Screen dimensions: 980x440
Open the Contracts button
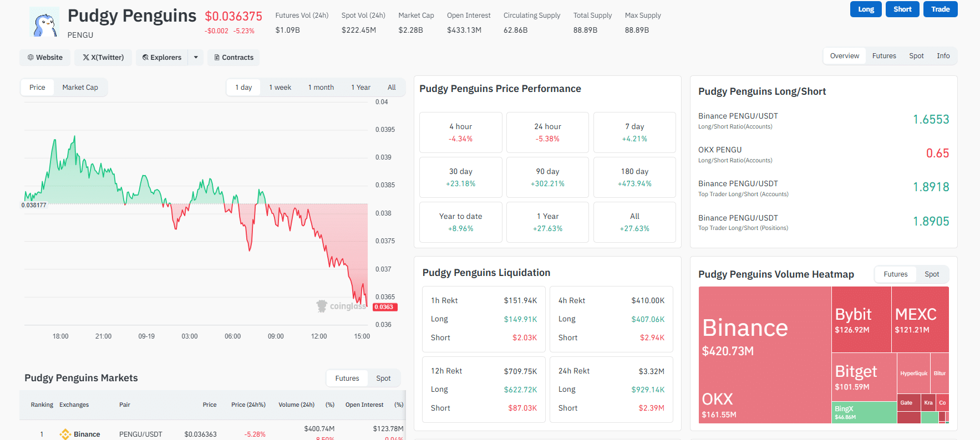(x=233, y=58)
